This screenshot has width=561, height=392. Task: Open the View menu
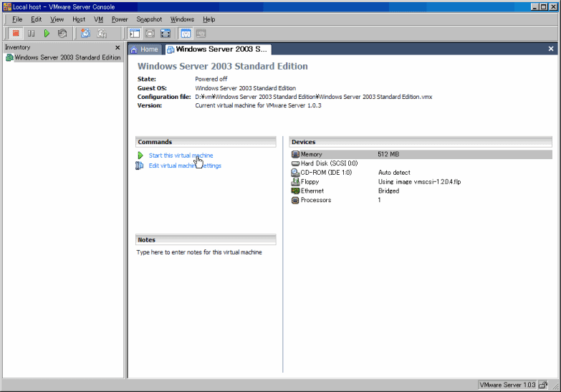pos(57,19)
